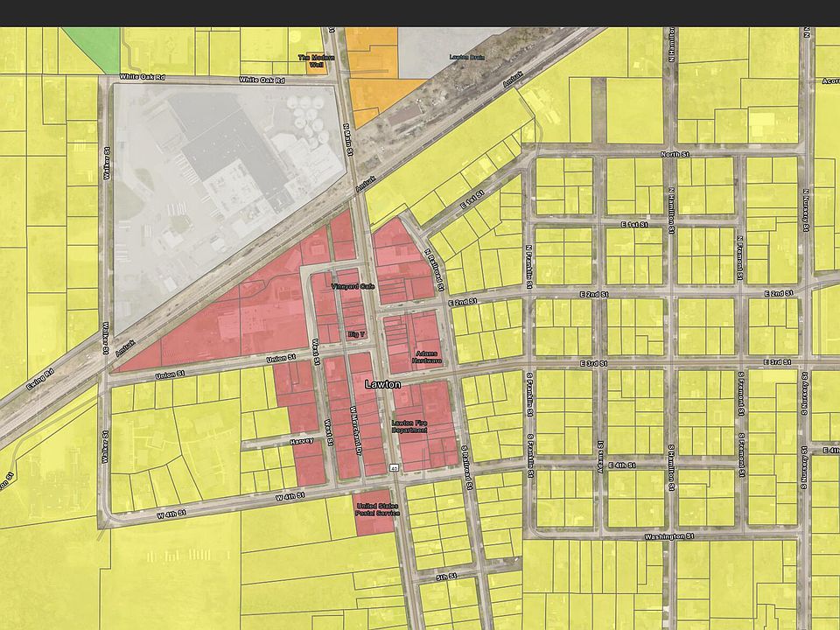This screenshot has height=630, width=840.
Task: Select the North St street label
Action: pos(675,154)
